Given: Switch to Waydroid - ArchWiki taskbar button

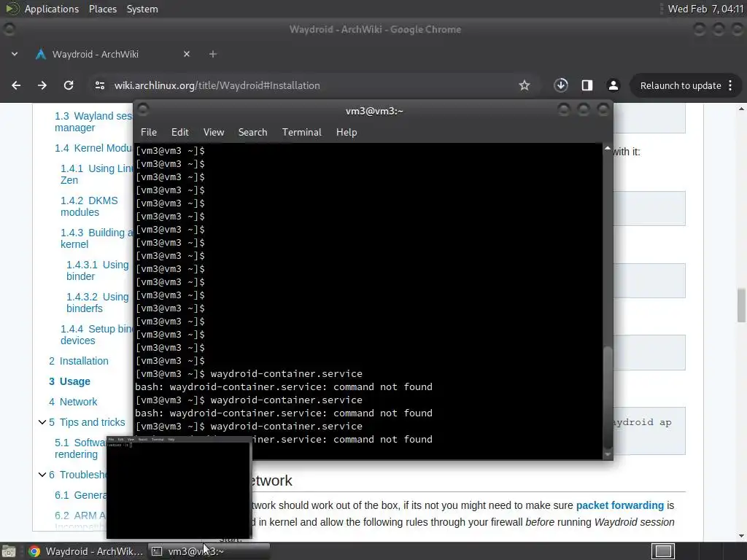Looking at the screenshot, I should click(86, 551).
